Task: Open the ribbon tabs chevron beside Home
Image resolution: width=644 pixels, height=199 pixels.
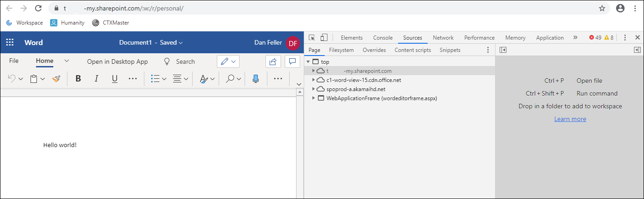Action: click(66, 61)
